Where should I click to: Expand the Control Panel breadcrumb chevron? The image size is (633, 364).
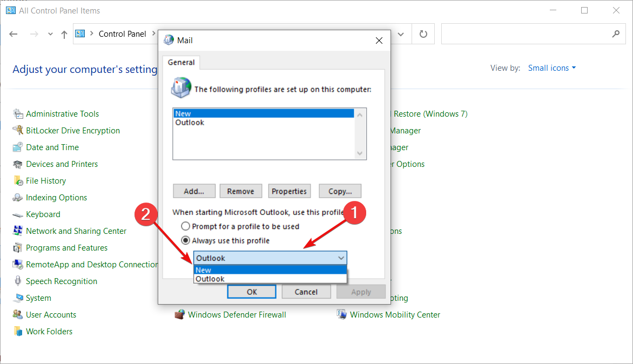click(x=153, y=33)
